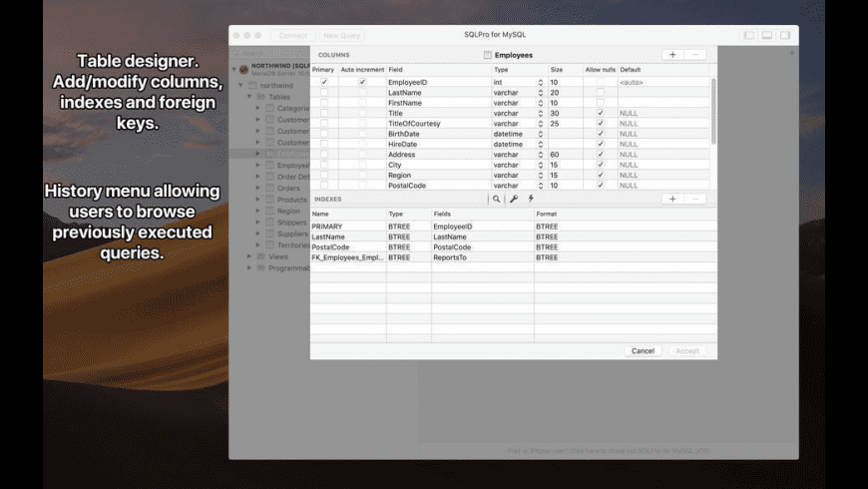Toggle the bottom panel layout icon

[766, 35]
